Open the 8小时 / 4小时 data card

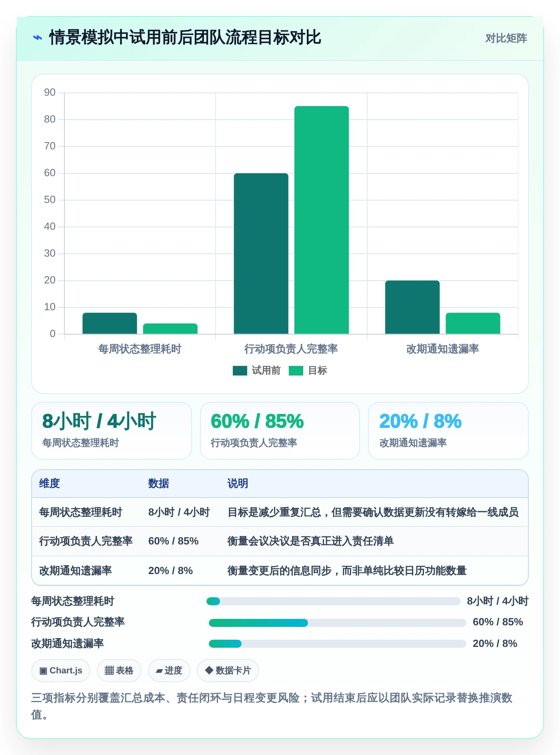[x=112, y=431]
